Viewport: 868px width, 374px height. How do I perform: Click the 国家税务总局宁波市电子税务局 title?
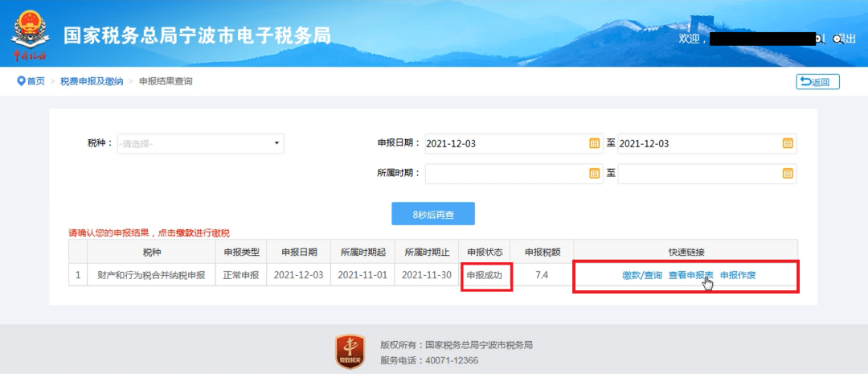(197, 35)
